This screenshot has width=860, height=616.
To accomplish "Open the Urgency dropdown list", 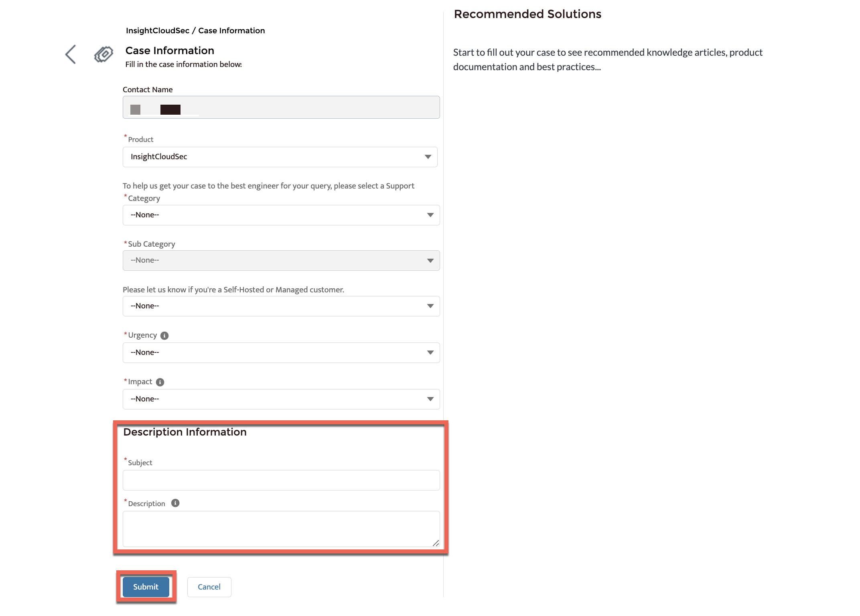I will coord(281,353).
